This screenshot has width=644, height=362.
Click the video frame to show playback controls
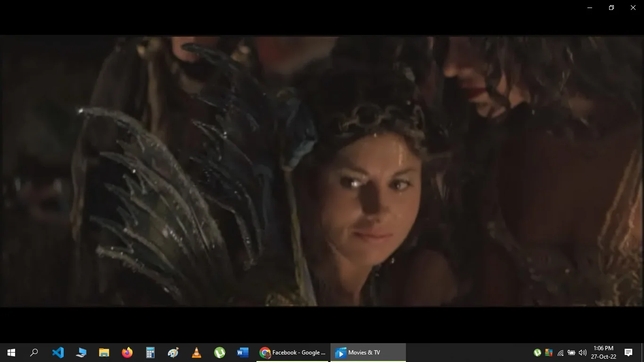322,172
